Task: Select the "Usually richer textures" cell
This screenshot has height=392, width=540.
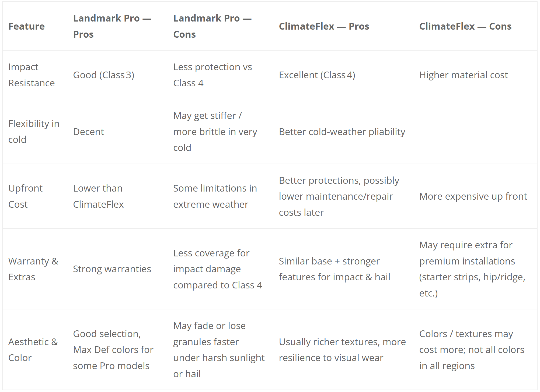Action: point(342,350)
